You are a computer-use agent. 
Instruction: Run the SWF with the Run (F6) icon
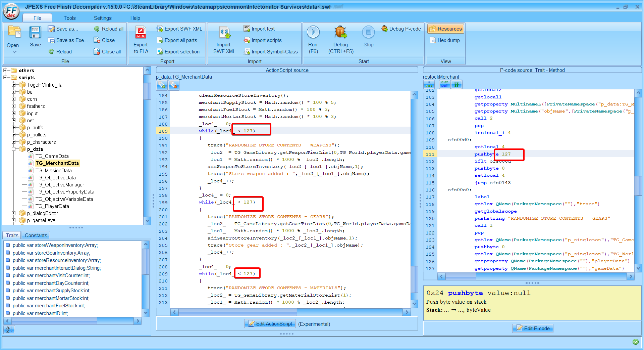313,32
